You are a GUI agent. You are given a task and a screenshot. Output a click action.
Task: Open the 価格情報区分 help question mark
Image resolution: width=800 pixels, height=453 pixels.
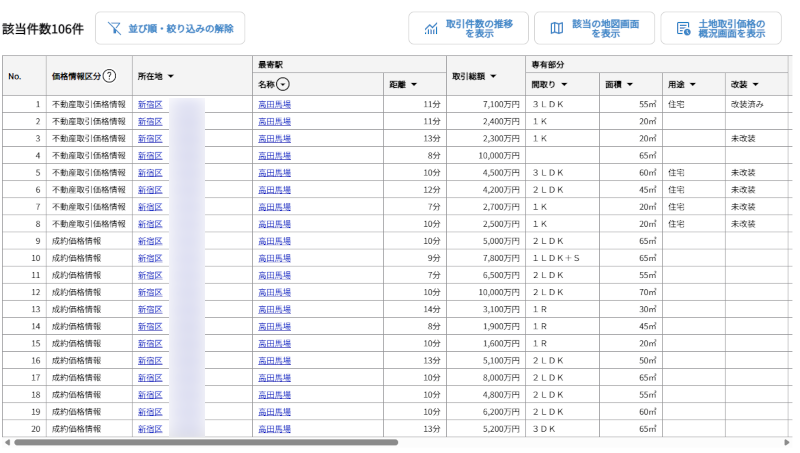pyautogui.click(x=109, y=76)
